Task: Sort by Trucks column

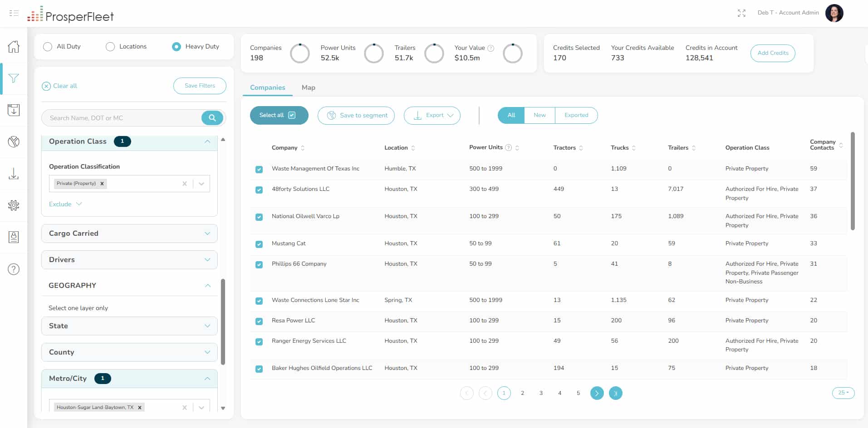Action: coord(634,148)
